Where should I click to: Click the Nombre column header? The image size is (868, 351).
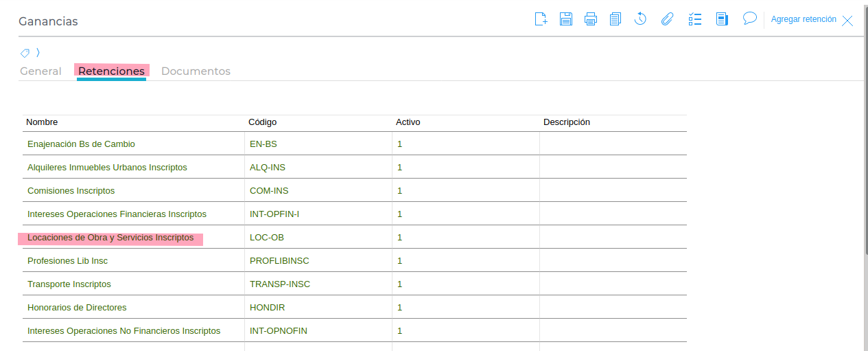click(x=42, y=122)
